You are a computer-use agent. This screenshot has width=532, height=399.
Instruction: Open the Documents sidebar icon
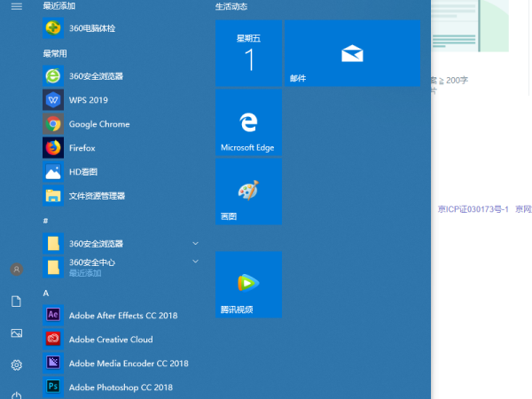[x=16, y=301]
